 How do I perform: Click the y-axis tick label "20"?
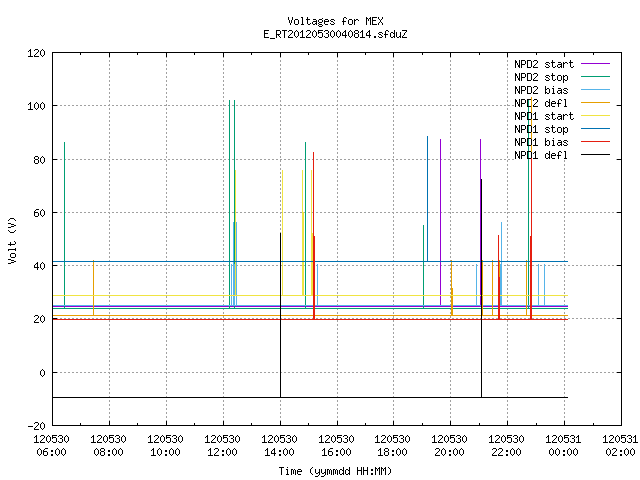[x=39, y=320]
